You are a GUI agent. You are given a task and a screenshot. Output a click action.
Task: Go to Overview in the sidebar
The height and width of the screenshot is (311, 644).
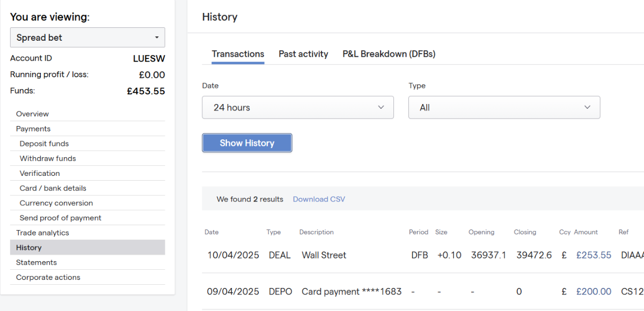[x=32, y=114]
